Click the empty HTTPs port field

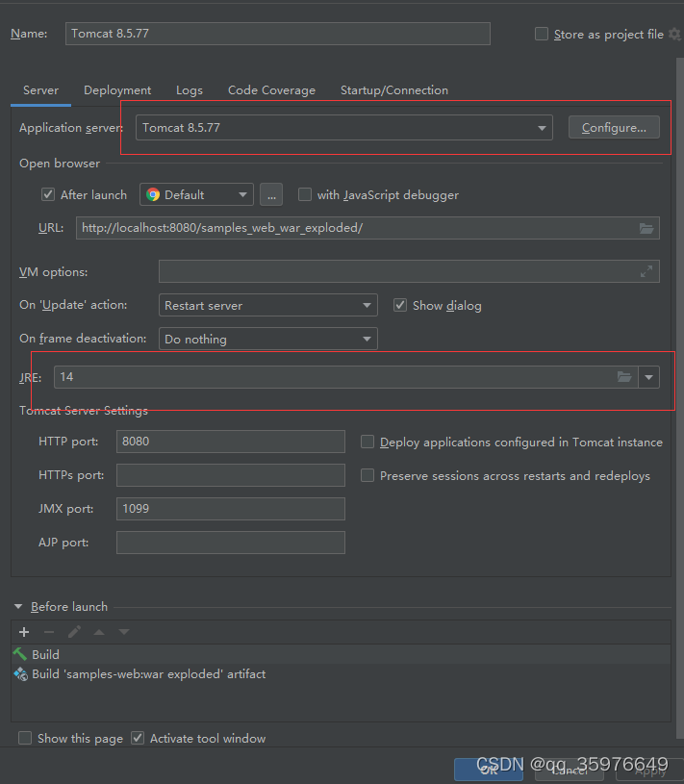tap(231, 475)
